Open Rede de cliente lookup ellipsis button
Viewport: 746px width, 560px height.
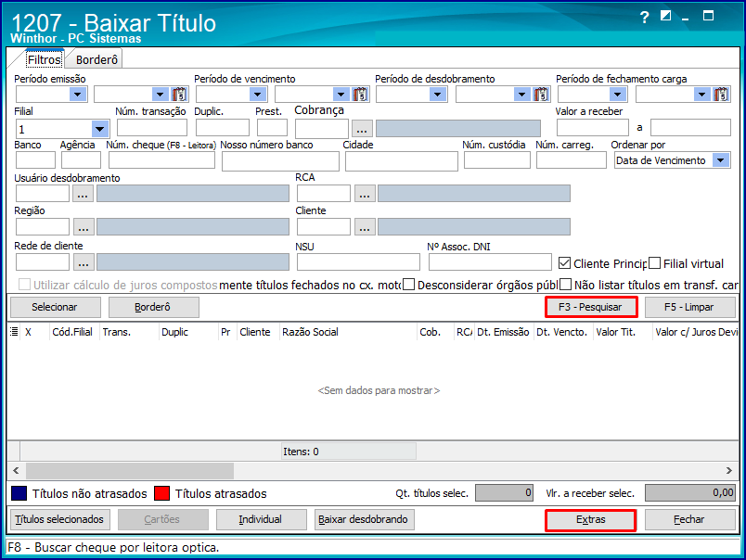[x=83, y=262]
